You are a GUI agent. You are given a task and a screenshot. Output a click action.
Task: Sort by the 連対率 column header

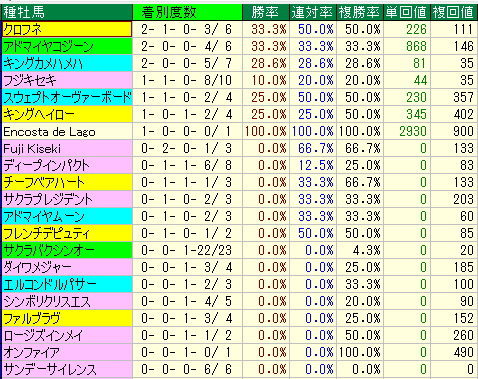point(312,12)
